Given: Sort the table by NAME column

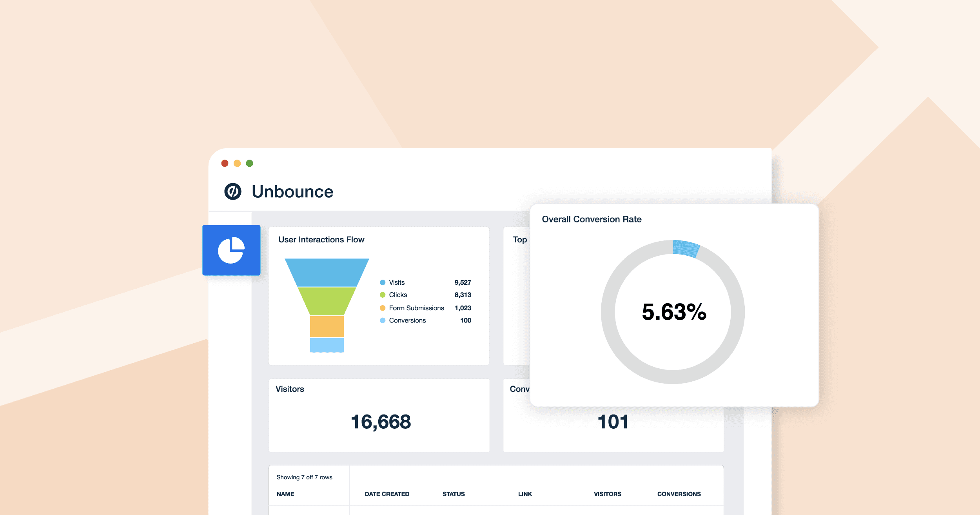Looking at the screenshot, I should coord(285,494).
